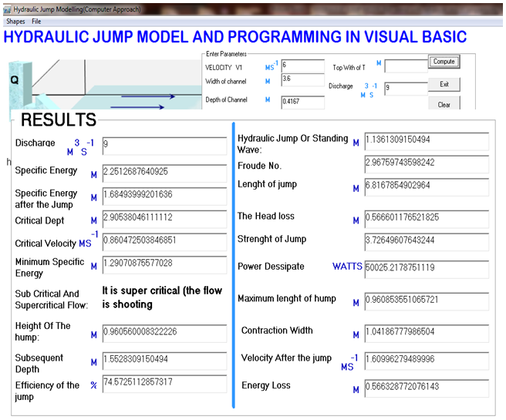
Task: Click the Efficiency of the jump field
Action: (164, 384)
